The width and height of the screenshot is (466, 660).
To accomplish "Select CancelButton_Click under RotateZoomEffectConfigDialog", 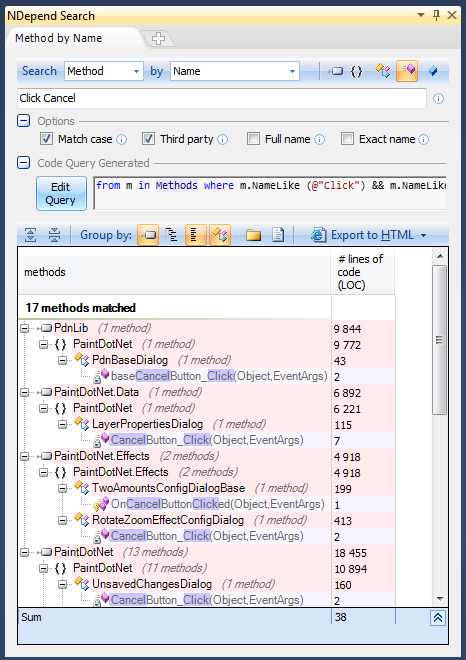I will [x=206, y=536].
